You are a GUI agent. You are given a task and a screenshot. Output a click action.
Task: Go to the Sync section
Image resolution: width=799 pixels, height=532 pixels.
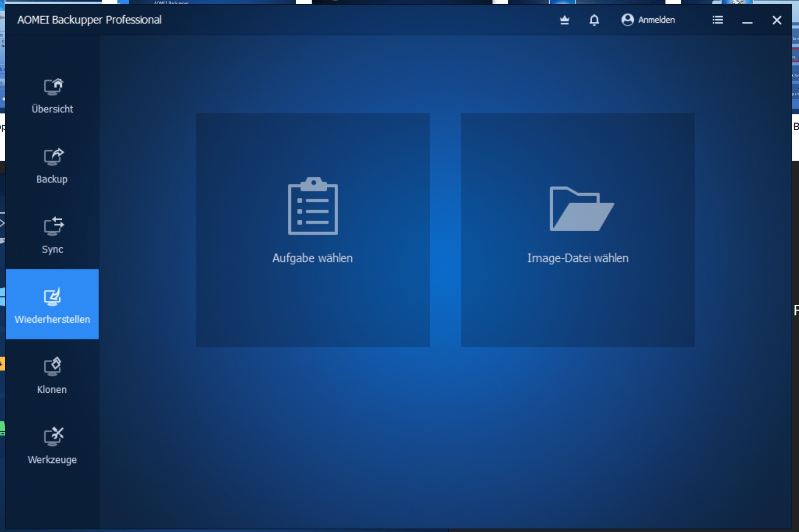pyautogui.click(x=52, y=235)
